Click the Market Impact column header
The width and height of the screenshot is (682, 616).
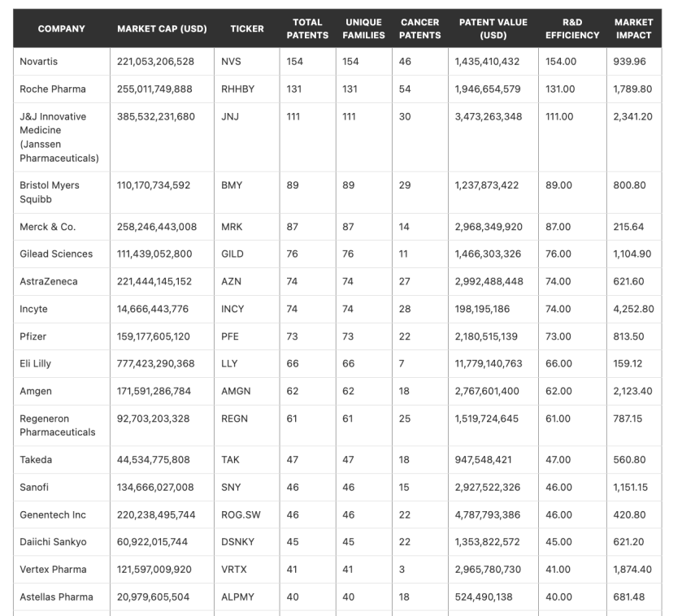click(633, 28)
